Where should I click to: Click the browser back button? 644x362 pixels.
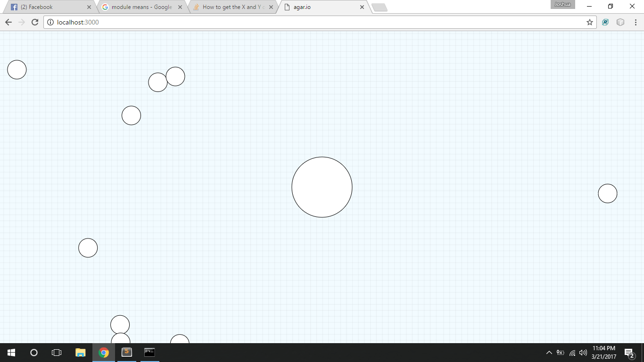coord(8,22)
